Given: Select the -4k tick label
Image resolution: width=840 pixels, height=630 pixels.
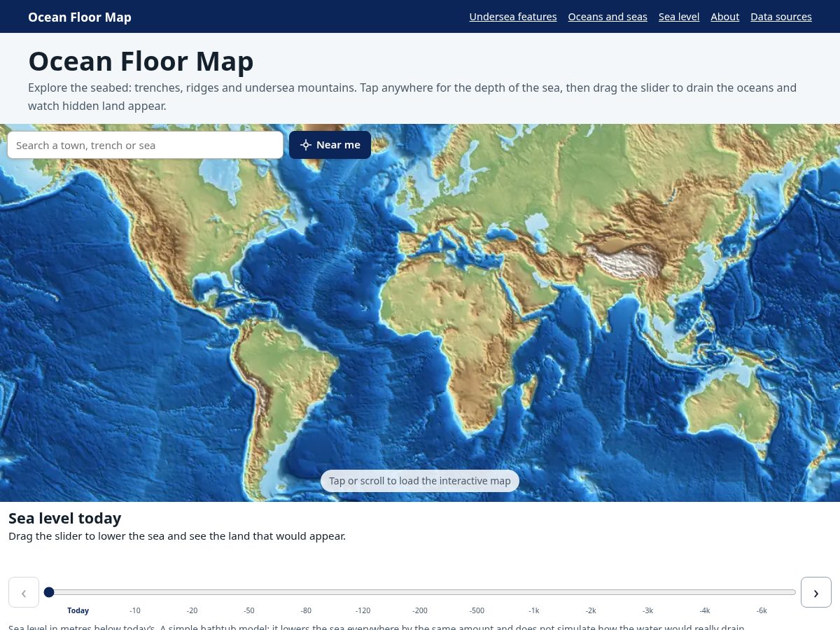Looking at the screenshot, I should [705, 610].
